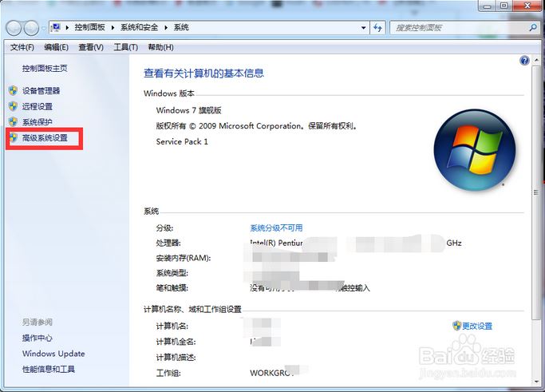Open the 编辑(E) menu
545x392 pixels.
point(57,47)
